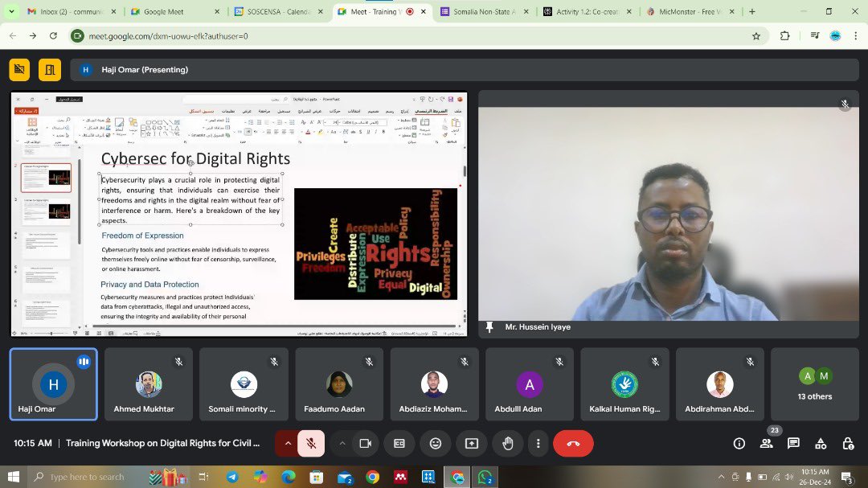Open the taskbar volume speaker icon
Screen dimensions: 868x488
[x=789, y=477]
